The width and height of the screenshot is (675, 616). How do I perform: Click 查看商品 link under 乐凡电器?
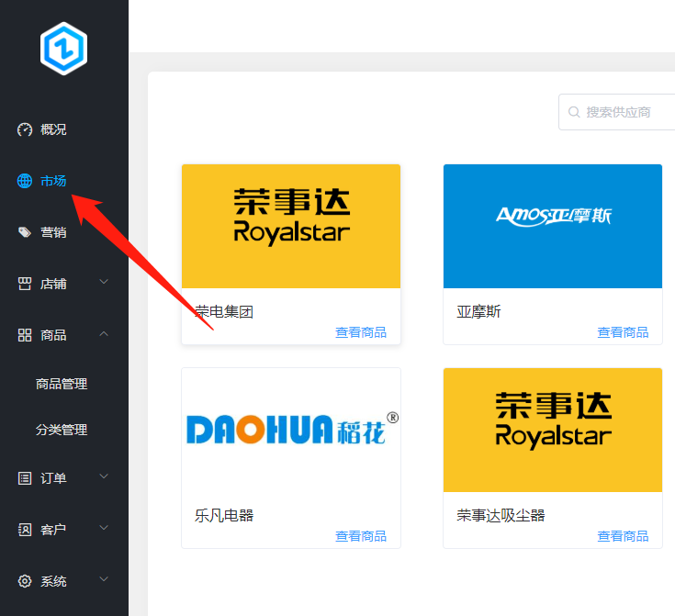[x=361, y=536]
